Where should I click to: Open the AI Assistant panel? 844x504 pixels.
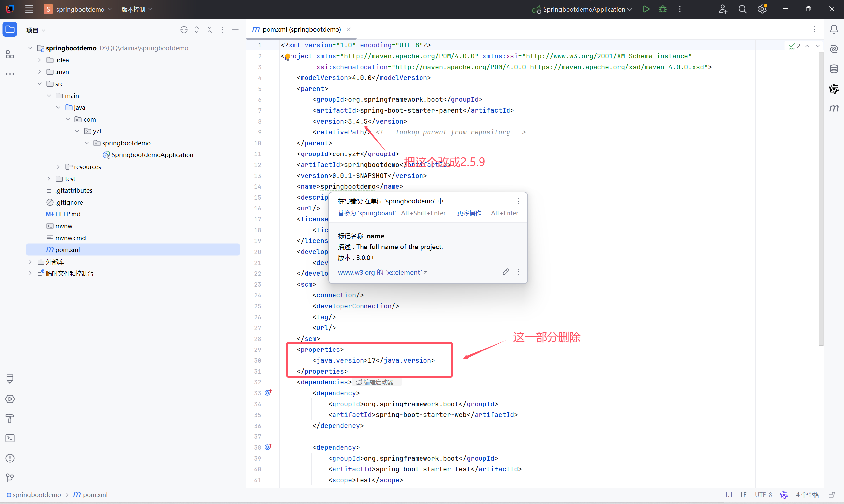pos(834,49)
